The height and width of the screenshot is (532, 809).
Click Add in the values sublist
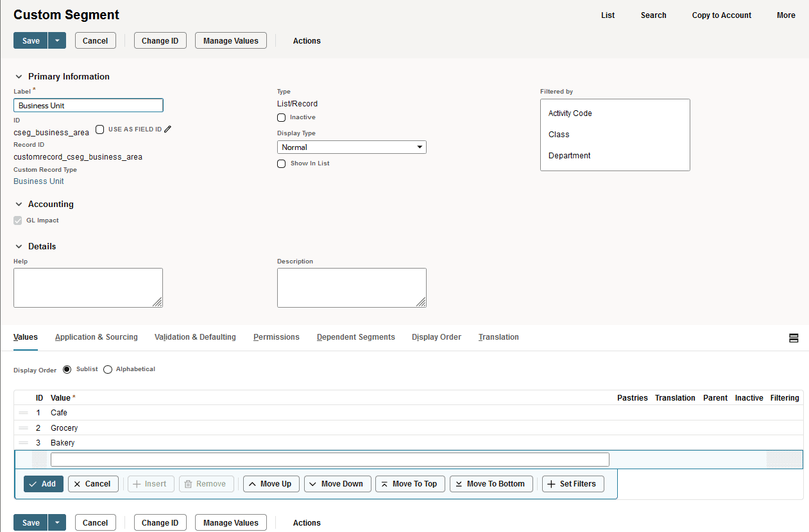coord(44,484)
